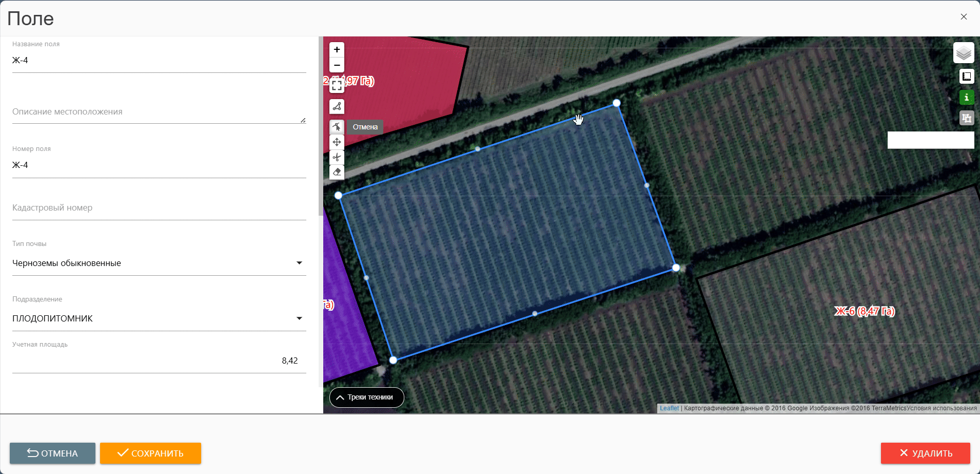The image size is (980, 474).
Task: Select the draw polygon tool
Action: (x=337, y=107)
